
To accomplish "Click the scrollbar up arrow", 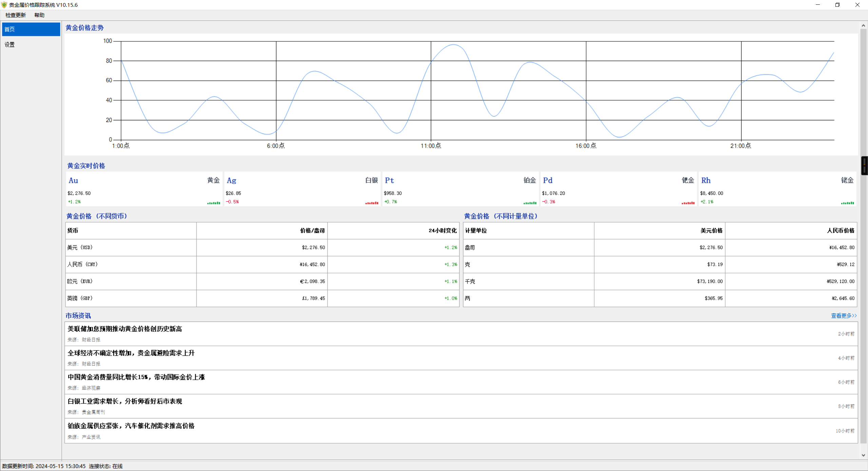I will [863, 26].
